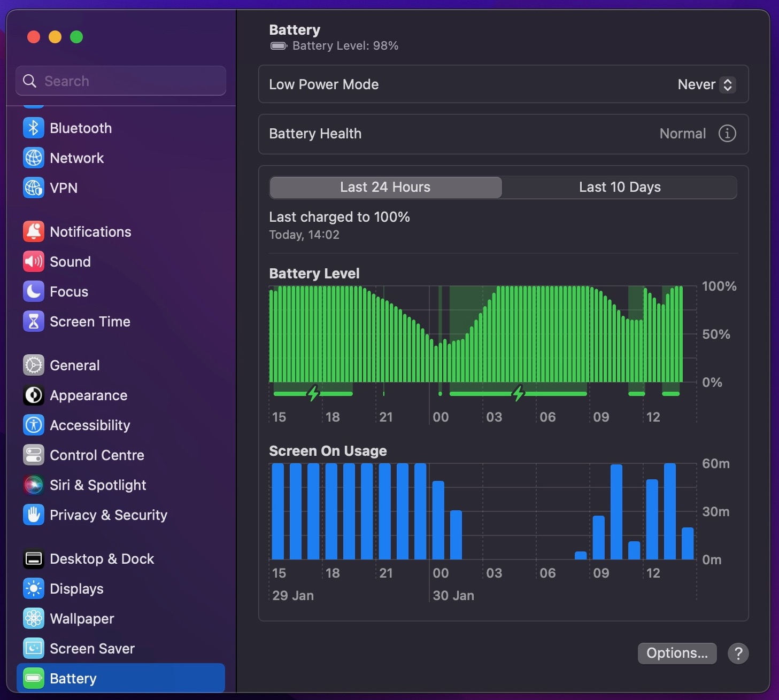Click the '29 Jan' date label
Image resolution: width=779 pixels, height=700 pixels.
(x=293, y=596)
